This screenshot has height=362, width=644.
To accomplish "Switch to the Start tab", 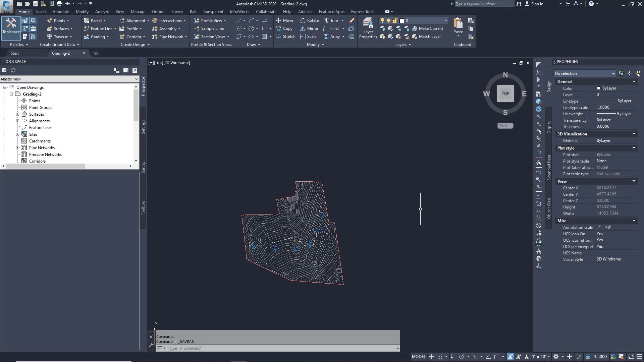I will click(x=15, y=53).
